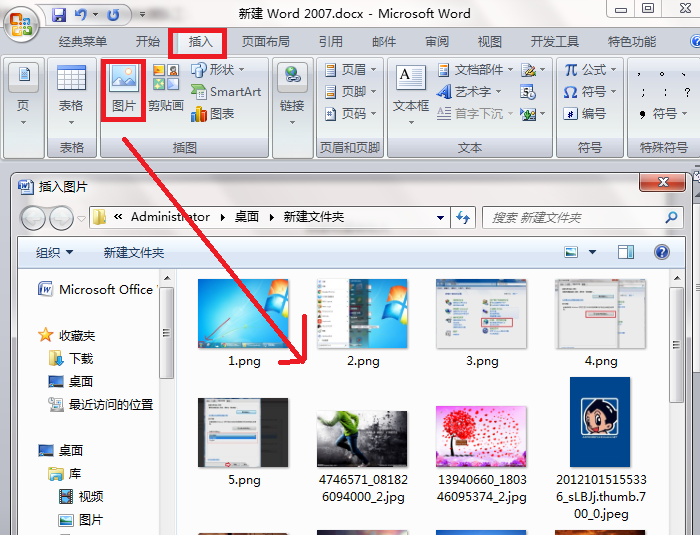Select 库 libraries in navigation tree
This screenshot has width=700, height=535.
[65, 474]
